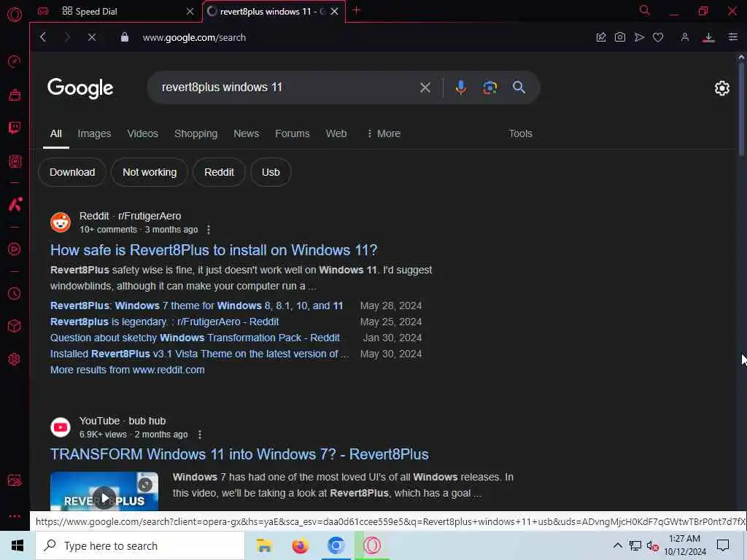Clear the Google search box
The height and width of the screenshot is (560, 747).
pos(425,87)
